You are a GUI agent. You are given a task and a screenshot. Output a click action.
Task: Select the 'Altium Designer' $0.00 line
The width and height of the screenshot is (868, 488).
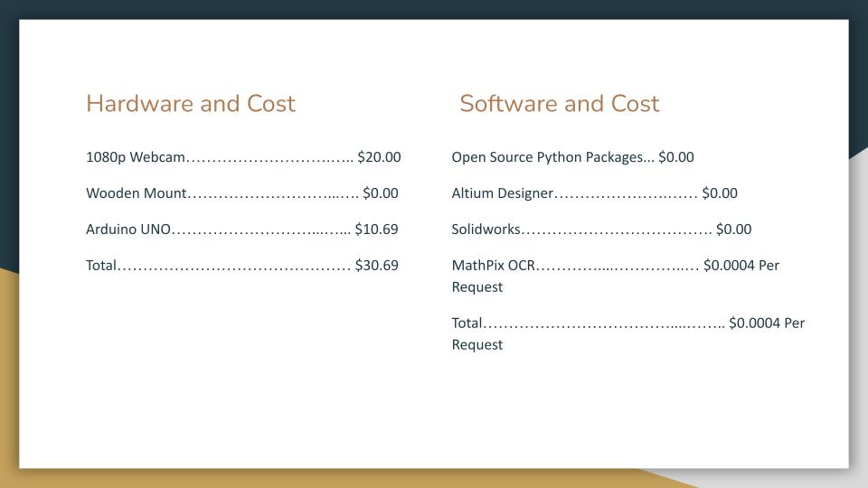coord(594,193)
